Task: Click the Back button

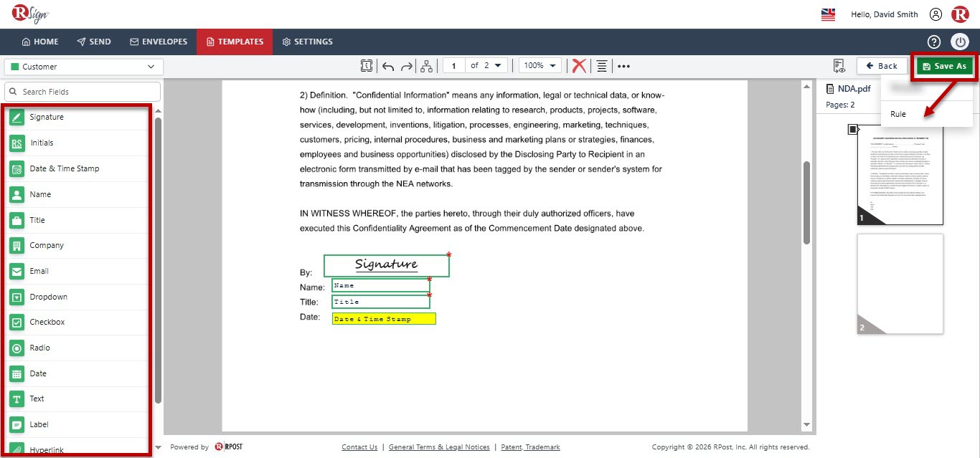Action: click(x=882, y=66)
